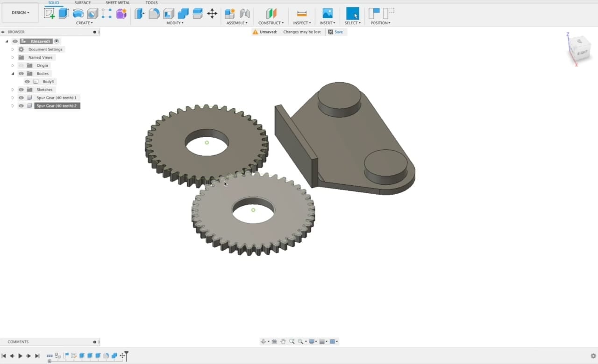
Task: Click the Pan hand icon
Action: 283,342
